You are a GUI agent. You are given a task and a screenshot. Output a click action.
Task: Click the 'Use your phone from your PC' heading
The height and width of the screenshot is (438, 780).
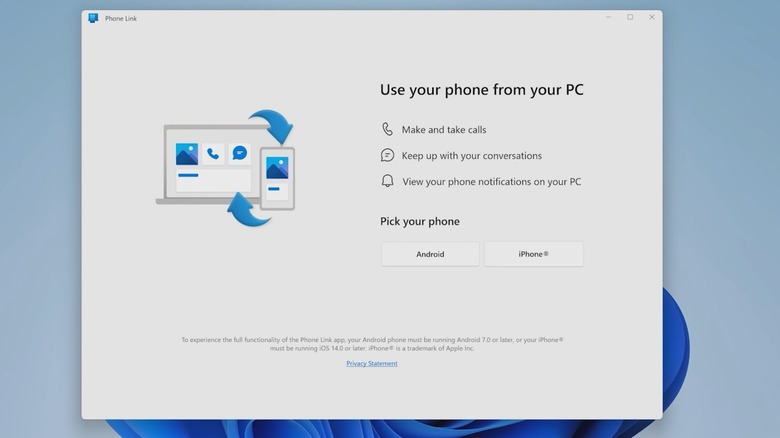pos(481,90)
